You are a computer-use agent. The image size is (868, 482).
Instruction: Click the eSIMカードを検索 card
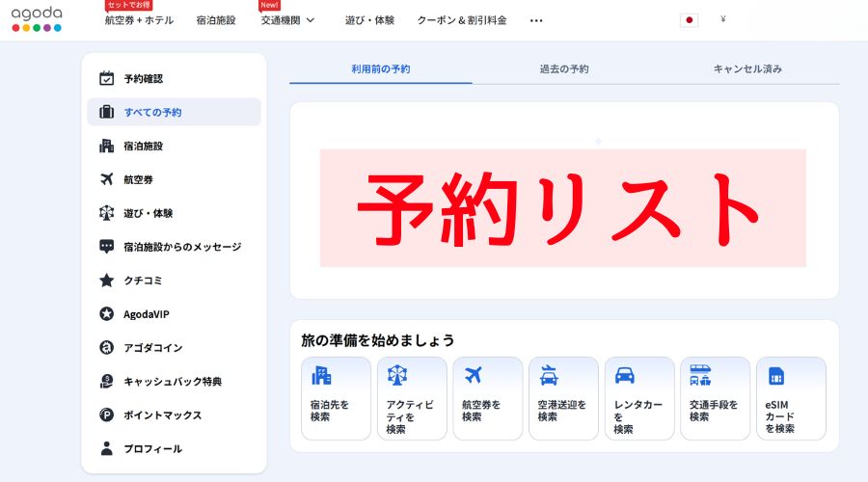(x=791, y=398)
